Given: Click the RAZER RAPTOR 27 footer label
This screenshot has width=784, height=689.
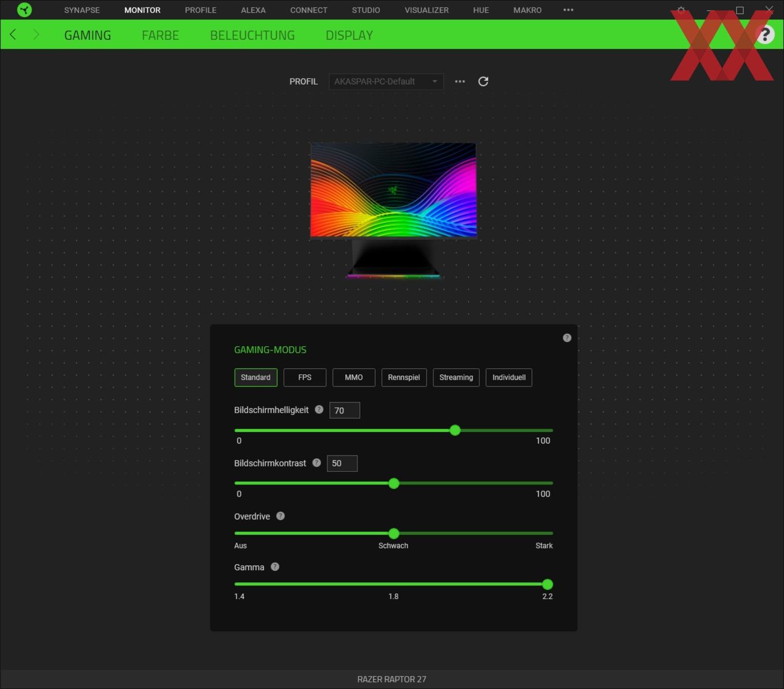Looking at the screenshot, I should tap(392, 679).
